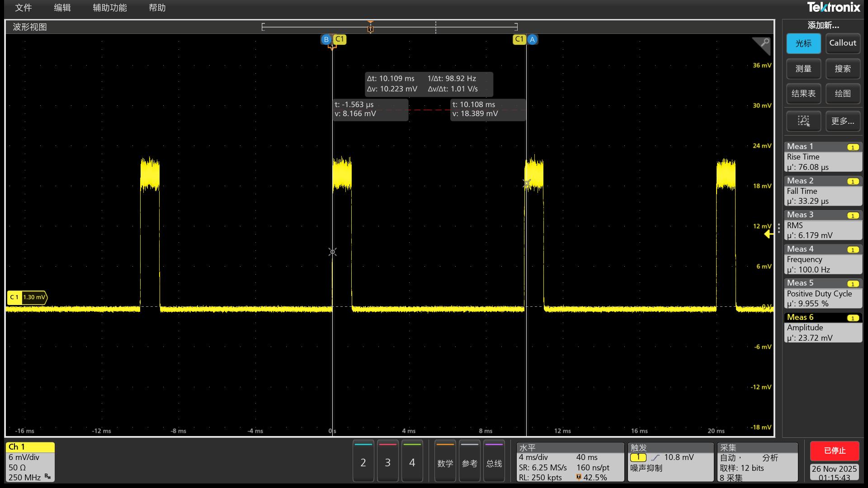868x488 pixels.
Task: Toggle the 光标 cursors button
Action: pyautogui.click(x=803, y=43)
